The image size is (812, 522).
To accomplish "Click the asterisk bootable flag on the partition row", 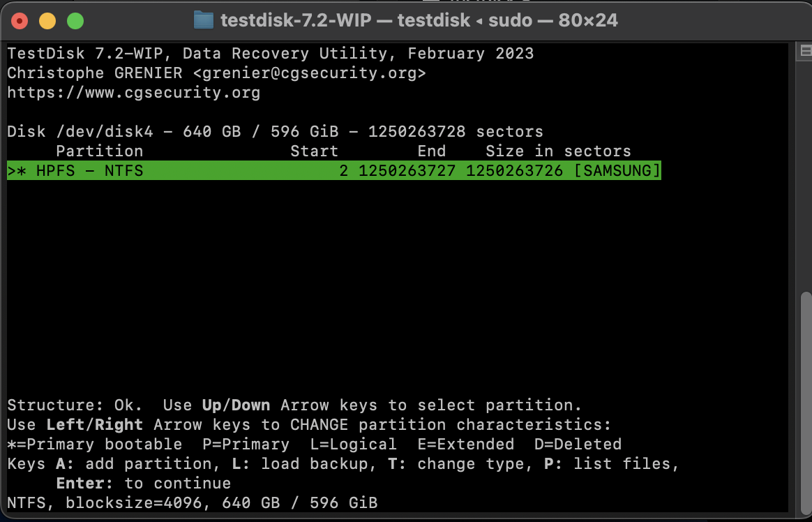I will tap(22, 171).
